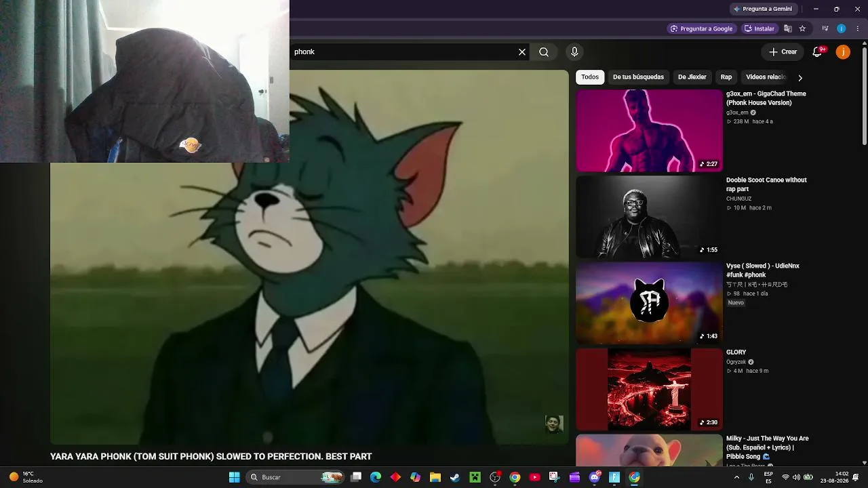Click the Tom suit video player
The image size is (868, 488).
tap(309, 258)
